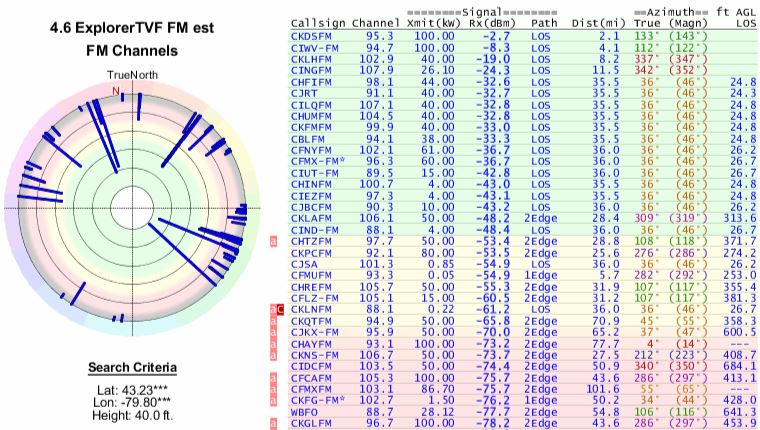Viewport: 760px width, 430px height.
Task: Open the CIWV-FM callsign entry
Action: click(x=314, y=46)
